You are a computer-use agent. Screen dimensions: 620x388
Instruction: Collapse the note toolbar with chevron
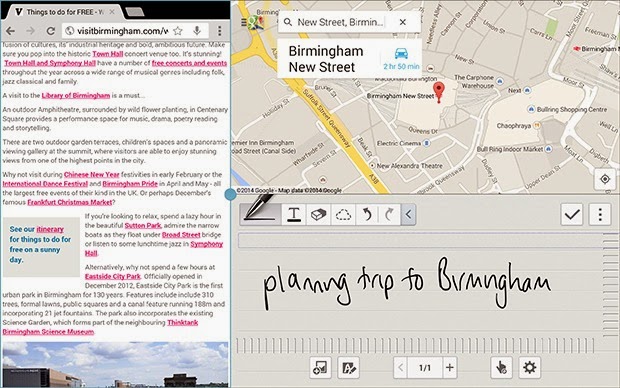click(x=408, y=214)
